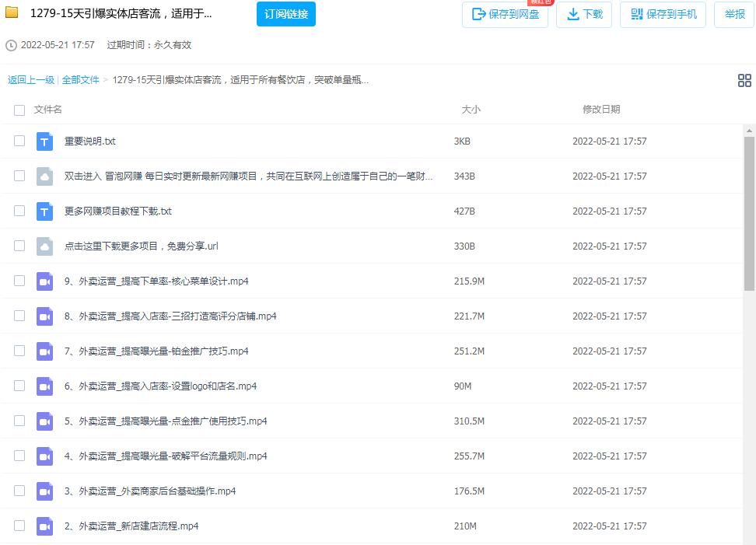
Task: Click the 举报 report button
Action: tap(734, 15)
